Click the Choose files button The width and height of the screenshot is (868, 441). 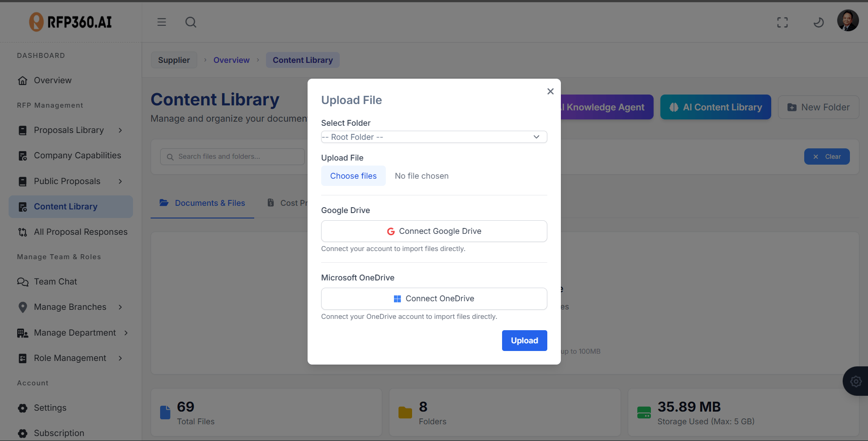pos(353,176)
